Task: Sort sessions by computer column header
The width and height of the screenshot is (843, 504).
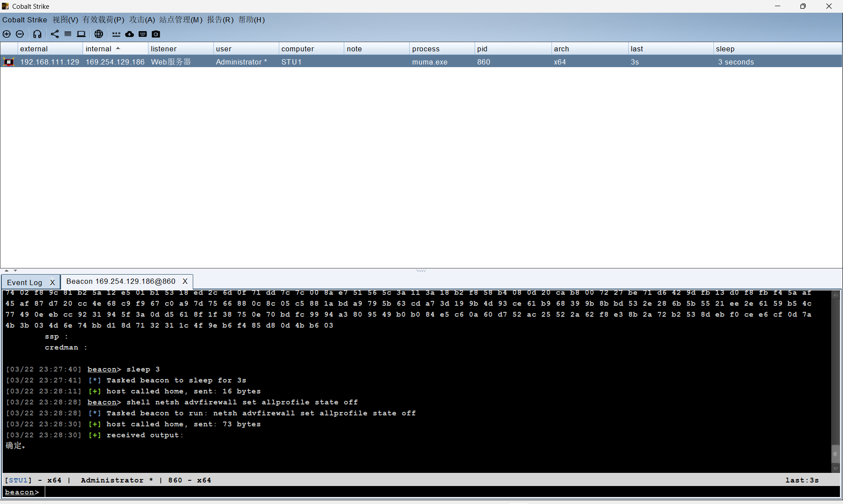Action: tap(312, 49)
